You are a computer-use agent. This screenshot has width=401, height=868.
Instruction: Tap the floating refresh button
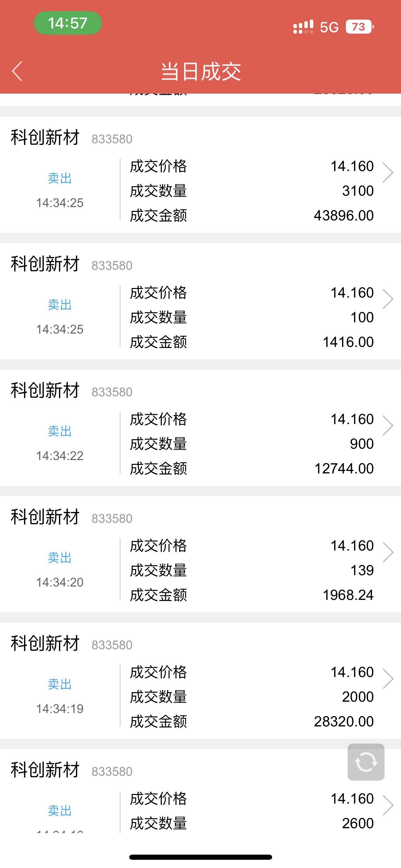(366, 762)
